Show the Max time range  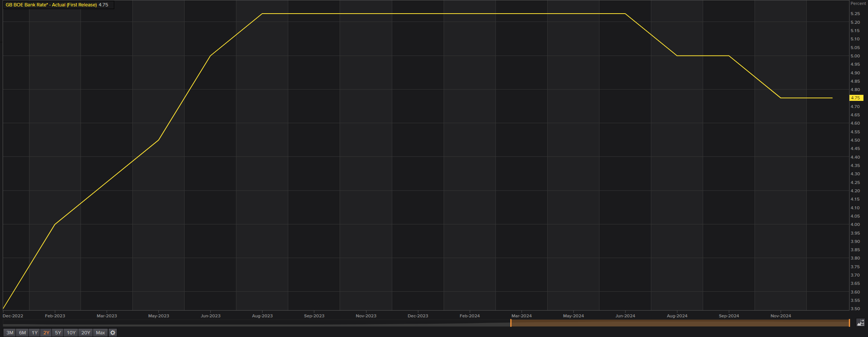click(x=100, y=332)
